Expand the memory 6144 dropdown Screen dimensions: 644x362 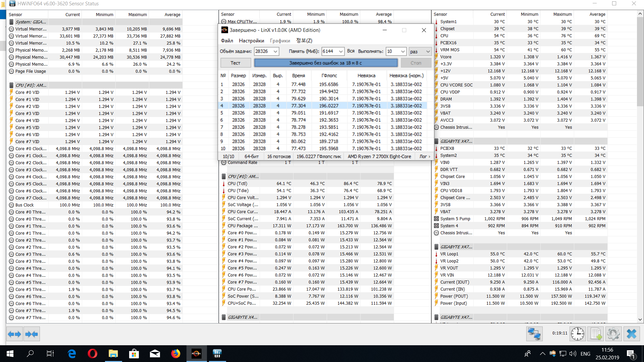(341, 51)
